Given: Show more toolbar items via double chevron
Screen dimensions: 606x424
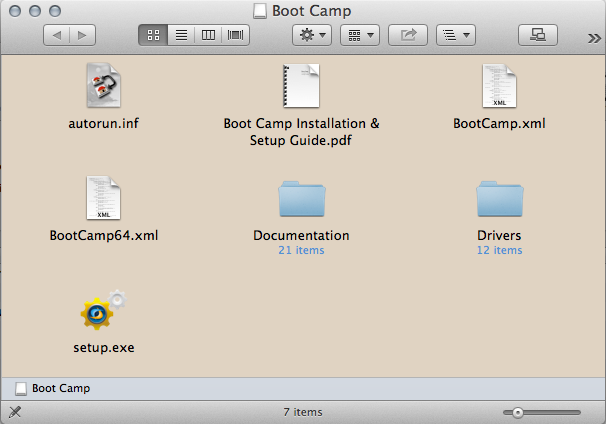Looking at the screenshot, I should pos(594,38).
